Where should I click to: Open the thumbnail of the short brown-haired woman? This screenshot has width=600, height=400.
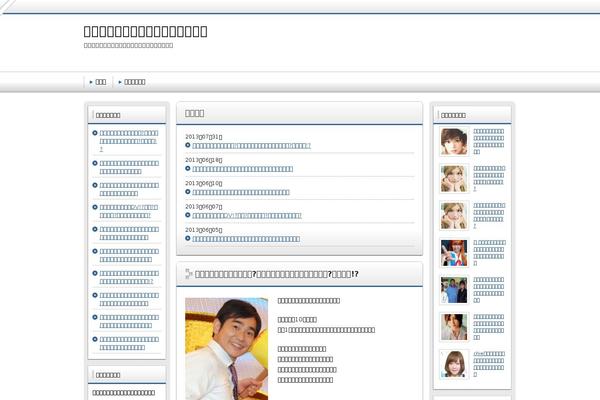click(x=454, y=142)
